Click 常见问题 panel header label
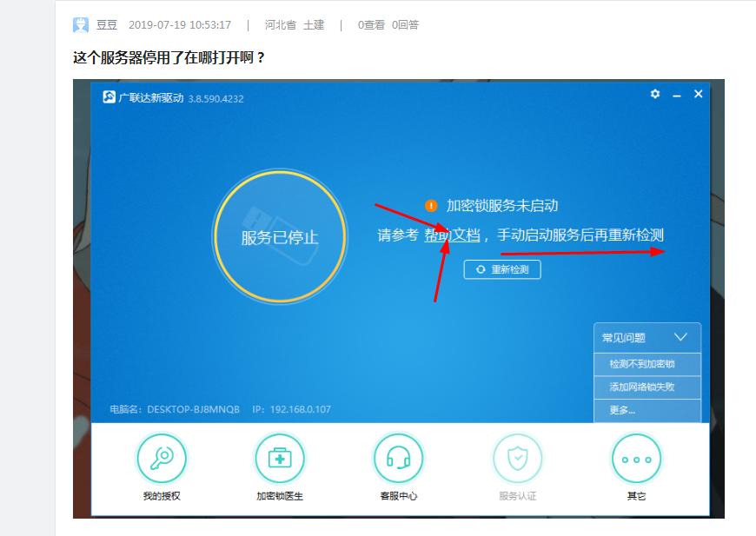 [x=623, y=338]
